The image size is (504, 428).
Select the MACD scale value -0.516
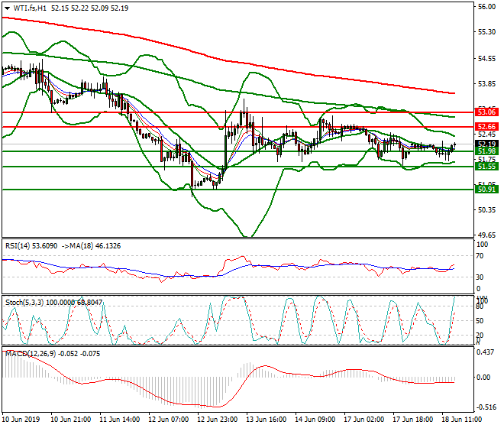[486, 407]
